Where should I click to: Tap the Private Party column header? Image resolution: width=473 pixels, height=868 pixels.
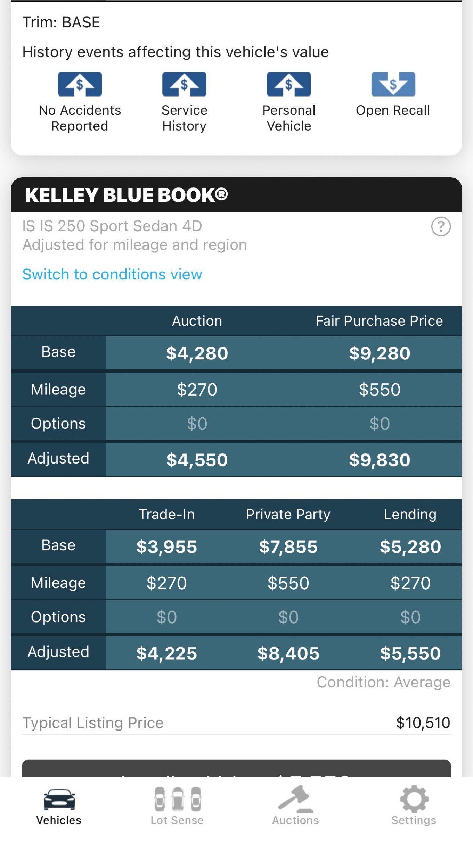[x=288, y=514]
